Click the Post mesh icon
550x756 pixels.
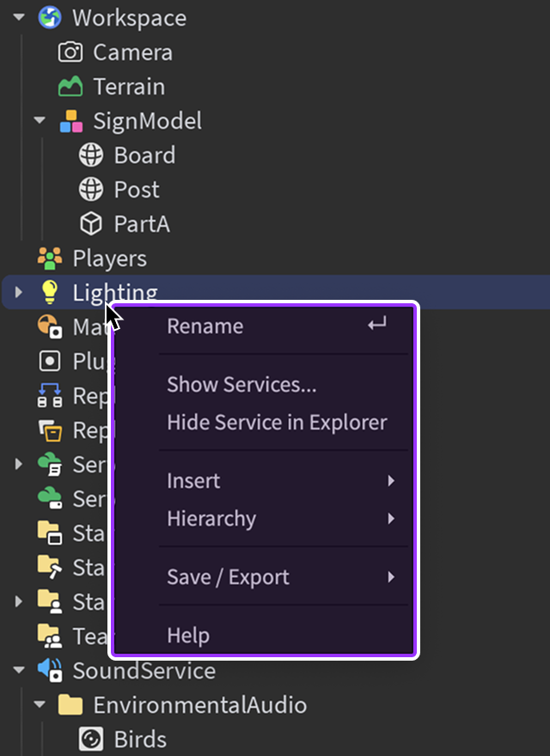(91, 190)
